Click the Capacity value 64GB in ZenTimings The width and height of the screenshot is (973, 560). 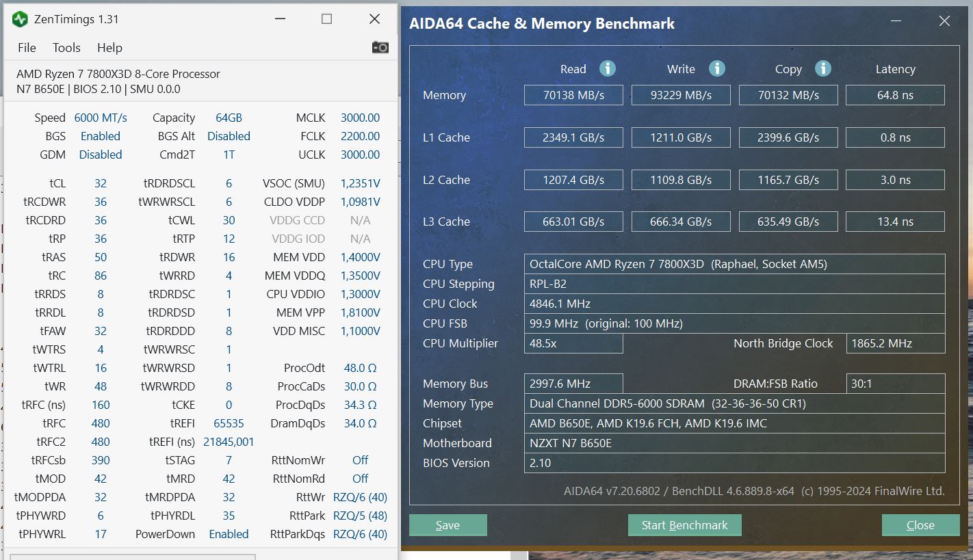click(229, 118)
